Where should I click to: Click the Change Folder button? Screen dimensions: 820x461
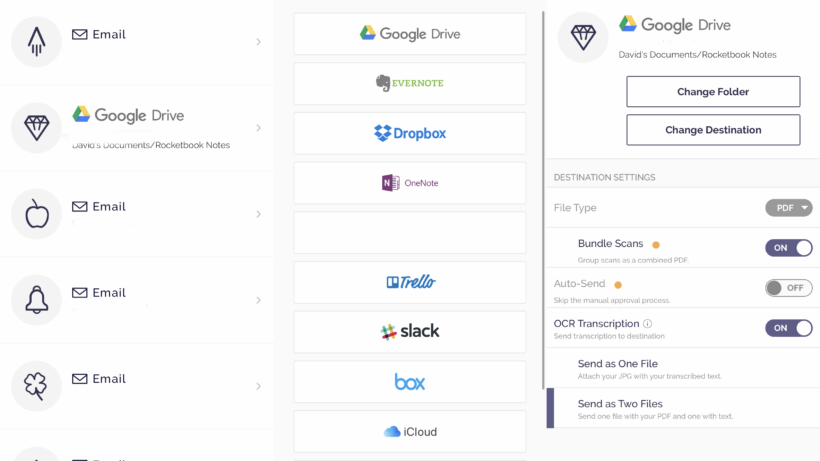pyautogui.click(x=713, y=92)
